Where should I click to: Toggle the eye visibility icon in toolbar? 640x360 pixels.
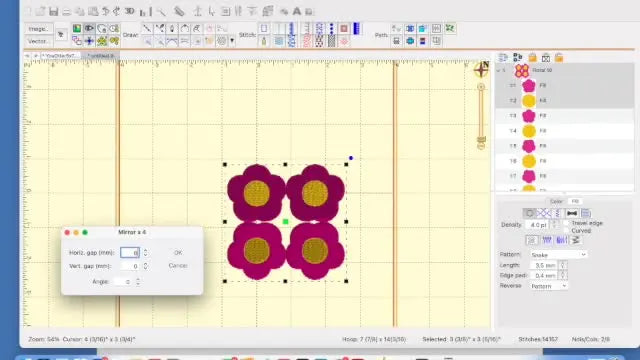[x=89, y=28]
